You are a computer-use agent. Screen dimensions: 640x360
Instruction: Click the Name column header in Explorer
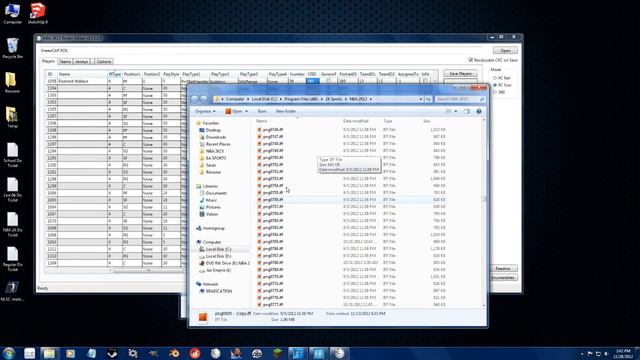pyautogui.click(x=297, y=121)
